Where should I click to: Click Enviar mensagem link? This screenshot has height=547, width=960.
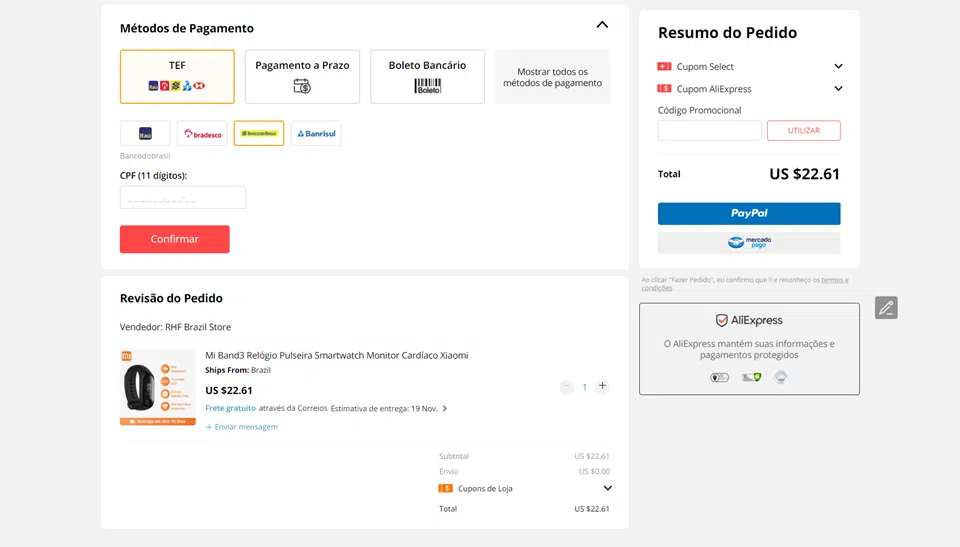coord(242,427)
